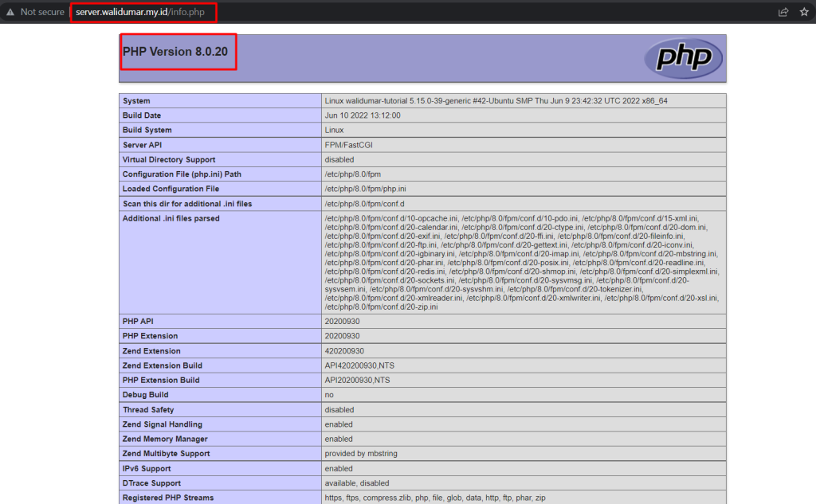
Task: Click the Not secure warning icon
Action: pos(10,12)
